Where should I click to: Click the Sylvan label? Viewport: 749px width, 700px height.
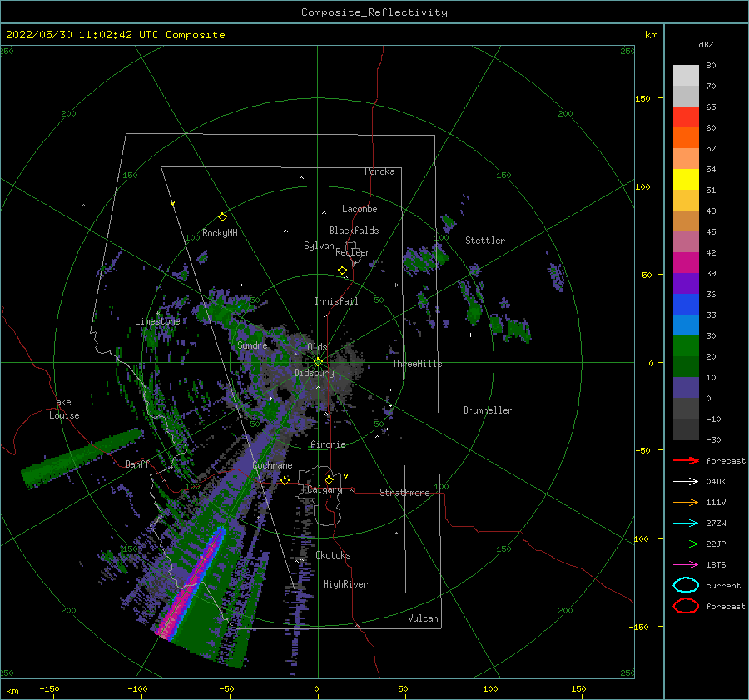(319, 246)
